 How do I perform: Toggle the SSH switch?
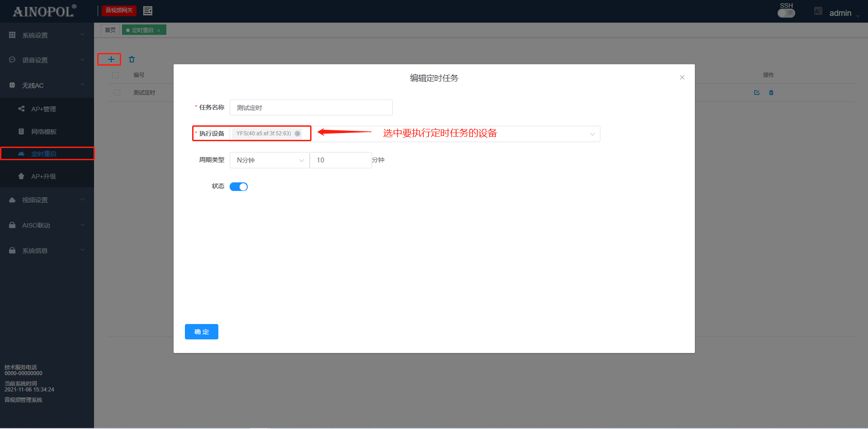(786, 13)
